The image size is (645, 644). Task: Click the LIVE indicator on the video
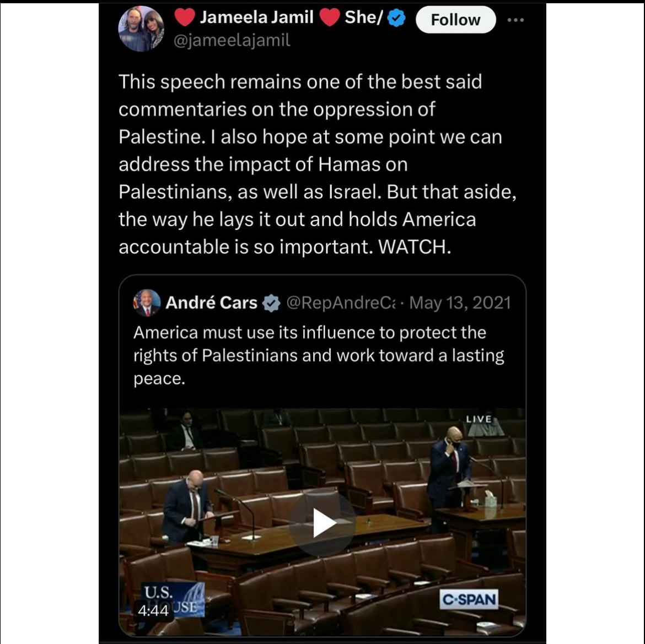click(x=479, y=419)
